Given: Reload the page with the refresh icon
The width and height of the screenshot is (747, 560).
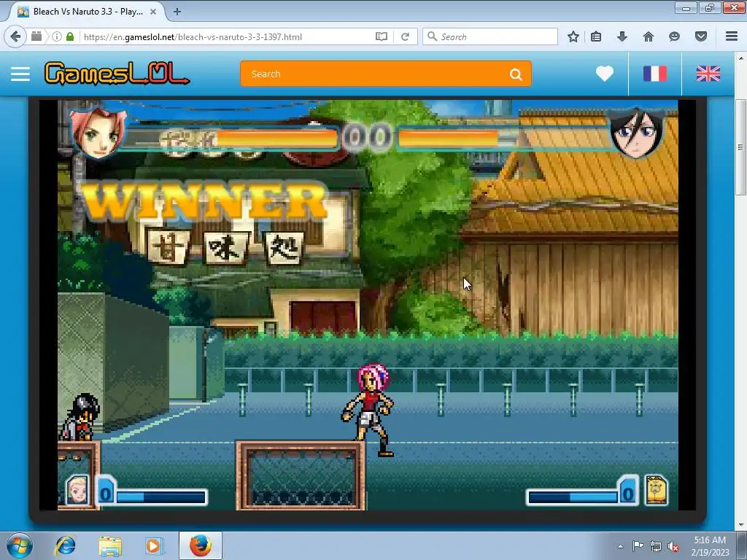Looking at the screenshot, I should coord(405,36).
